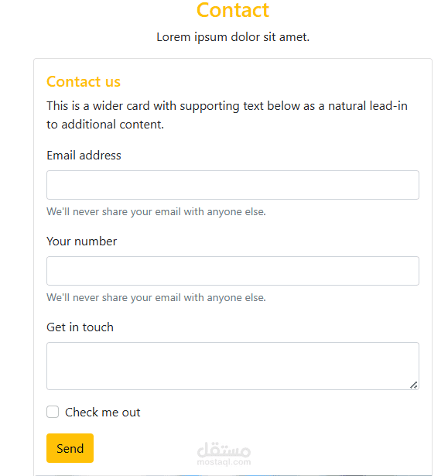Viewport: 448px width, 476px height.
Task: Focus the Your number input field
Action: tap(233, 271)
